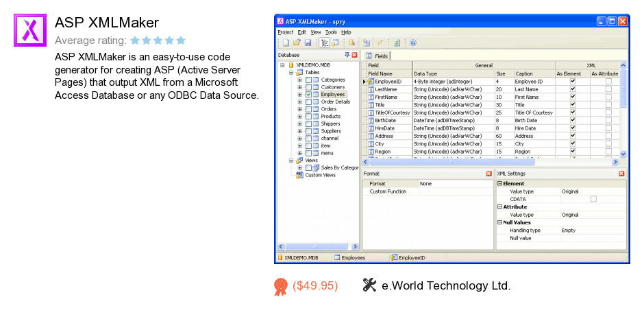Image resolution: width=644 pixels, height=317 pixels.
Task: Click the ($49.95) price link
Action: (x=315, y=285)
